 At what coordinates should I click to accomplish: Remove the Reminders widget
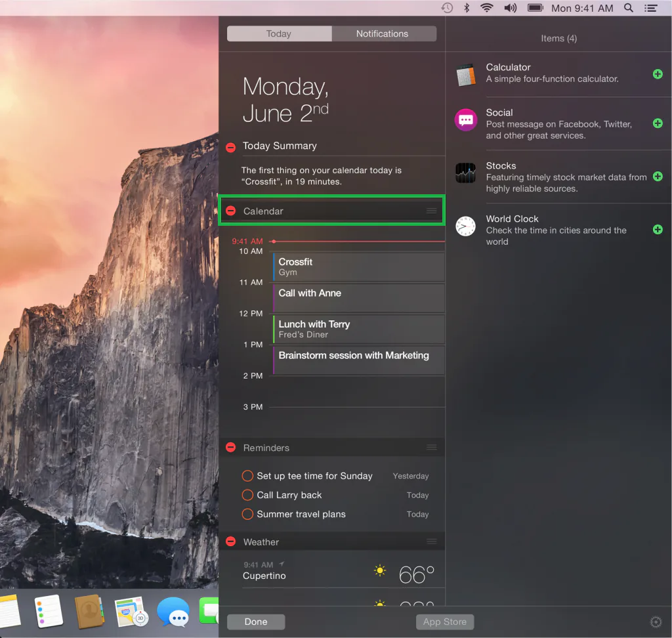[230, 447]
